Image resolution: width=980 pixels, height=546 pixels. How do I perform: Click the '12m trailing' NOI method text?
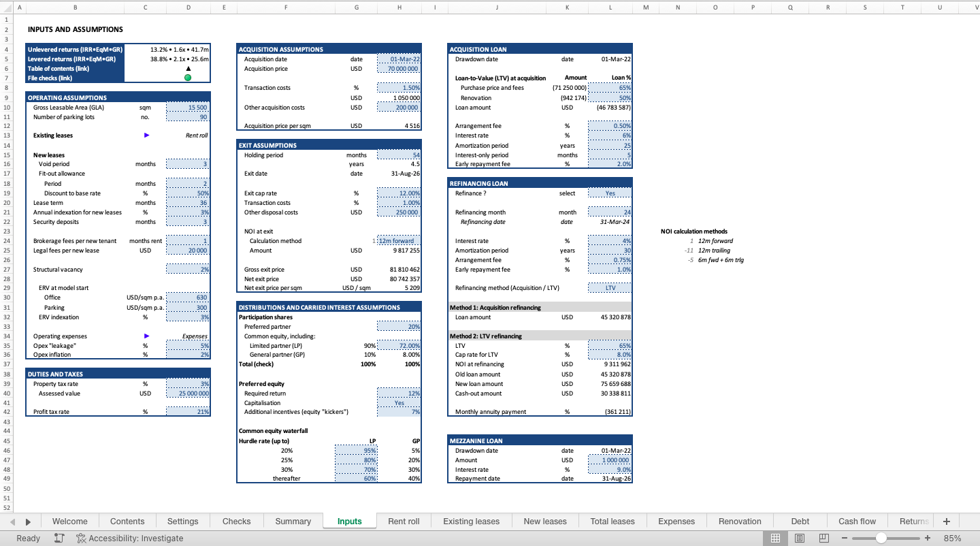pyautogui.click(x=714, y=251)
